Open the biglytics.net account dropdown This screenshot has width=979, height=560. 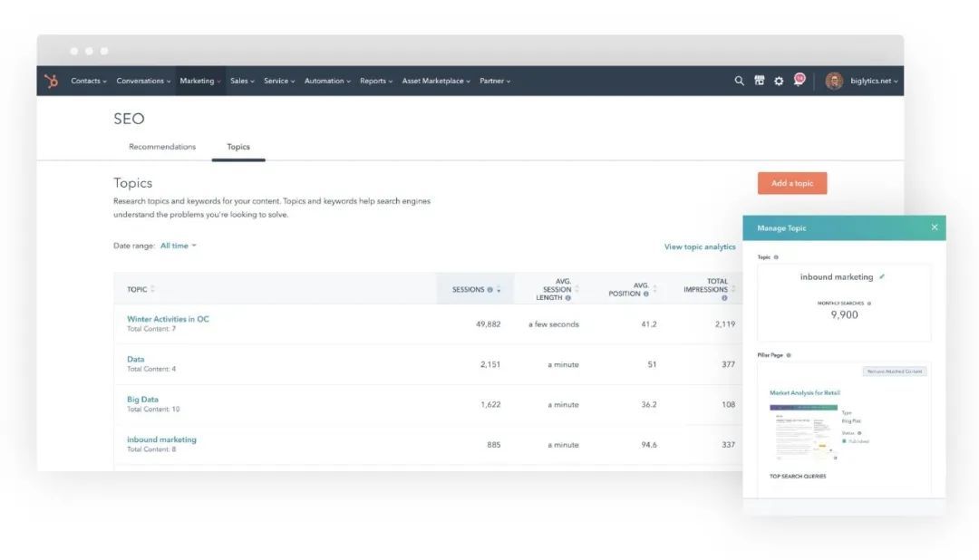pos(874,81)
